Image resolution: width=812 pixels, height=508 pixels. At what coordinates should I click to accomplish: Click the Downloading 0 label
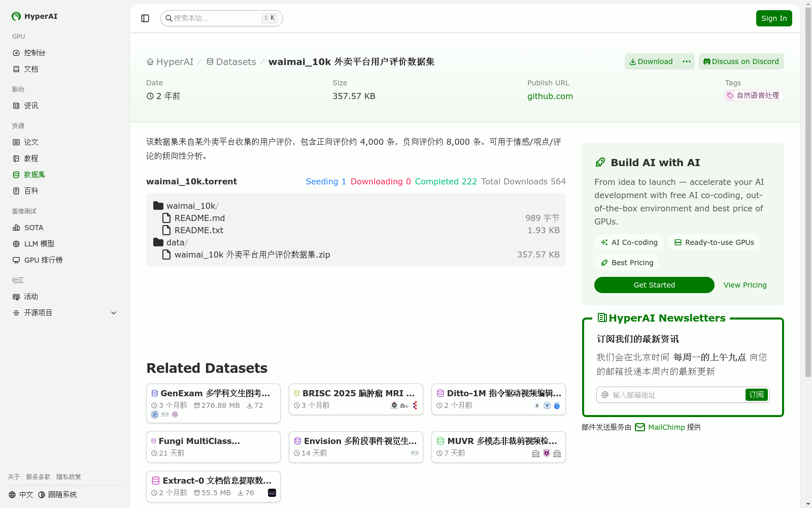[381, 181]
